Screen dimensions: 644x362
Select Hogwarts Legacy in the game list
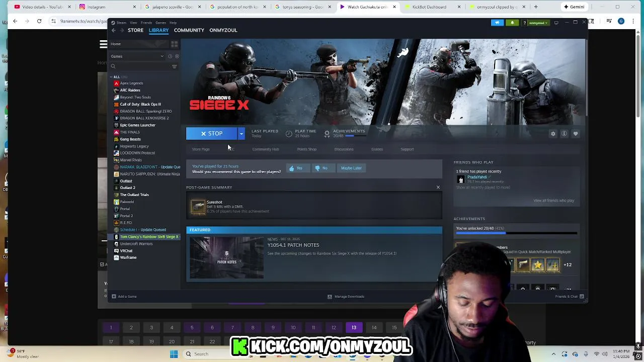coord(134,146)
